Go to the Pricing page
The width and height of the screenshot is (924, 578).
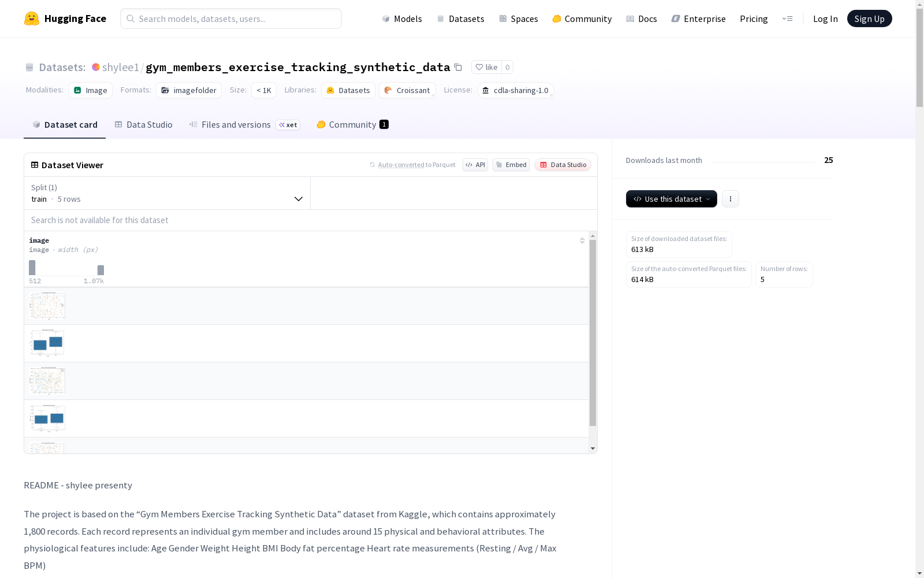point(754,18)
